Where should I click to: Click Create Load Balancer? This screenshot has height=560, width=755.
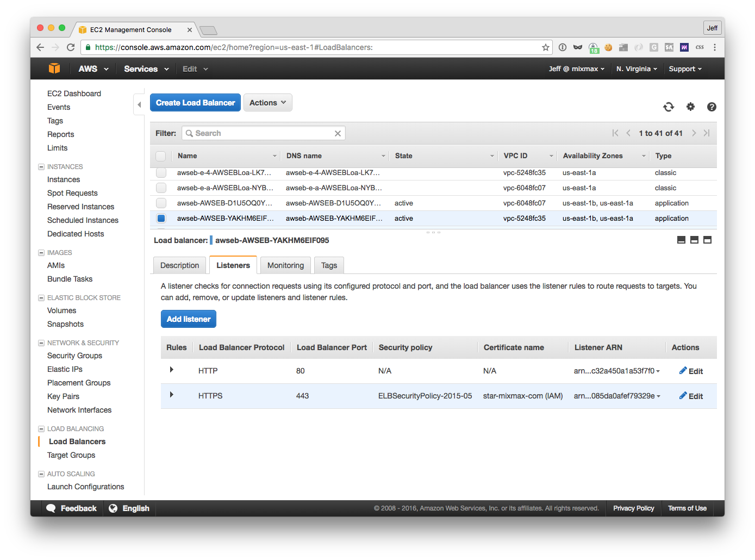(x=195, y=103)
